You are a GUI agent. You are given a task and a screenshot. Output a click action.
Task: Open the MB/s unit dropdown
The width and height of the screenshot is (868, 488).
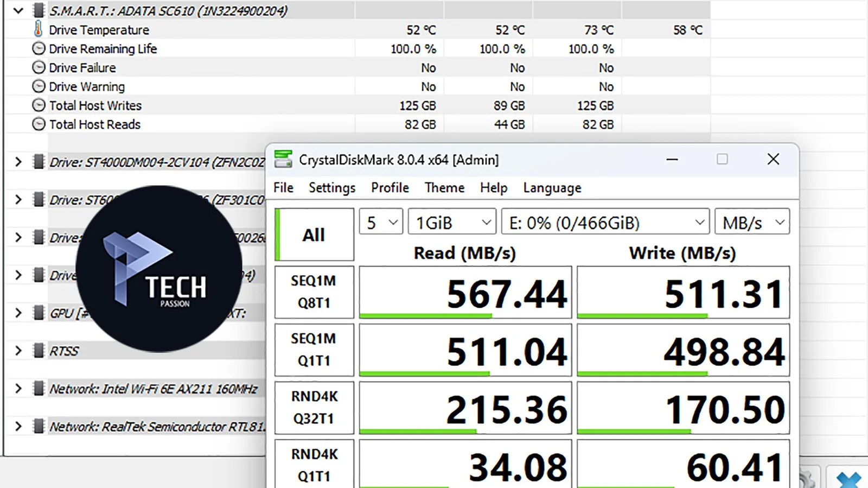(x=752, y=222)
